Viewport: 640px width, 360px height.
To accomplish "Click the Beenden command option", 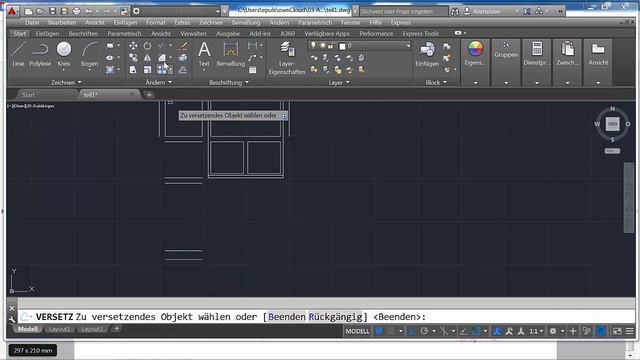I will tap(287, 317).
